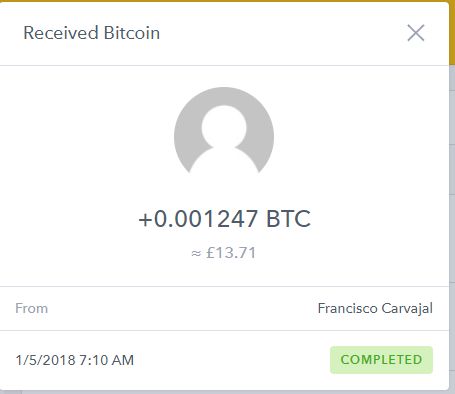
Task: Click the dimmed overlay beneath the dialog
Action: click(227, 392)
